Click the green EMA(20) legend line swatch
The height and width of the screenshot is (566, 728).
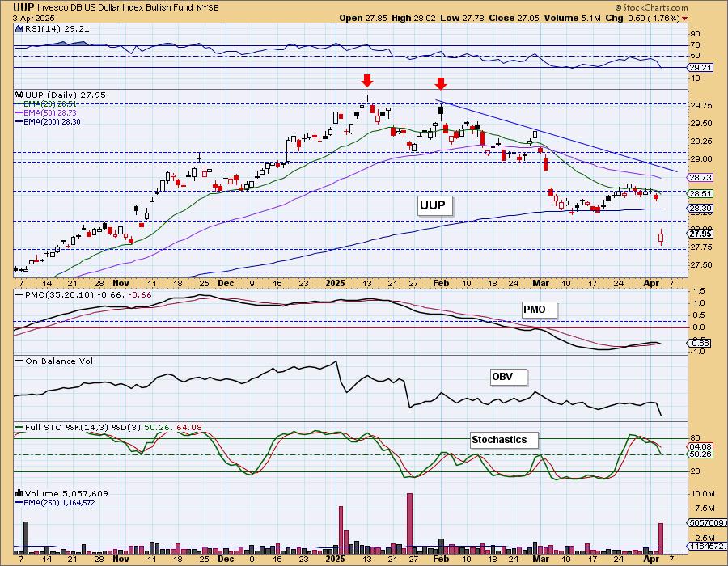coord(19,104)
